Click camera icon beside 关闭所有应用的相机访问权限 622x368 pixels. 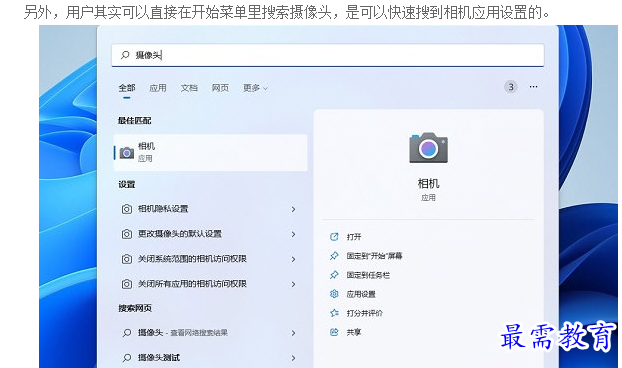coord(127,284)
